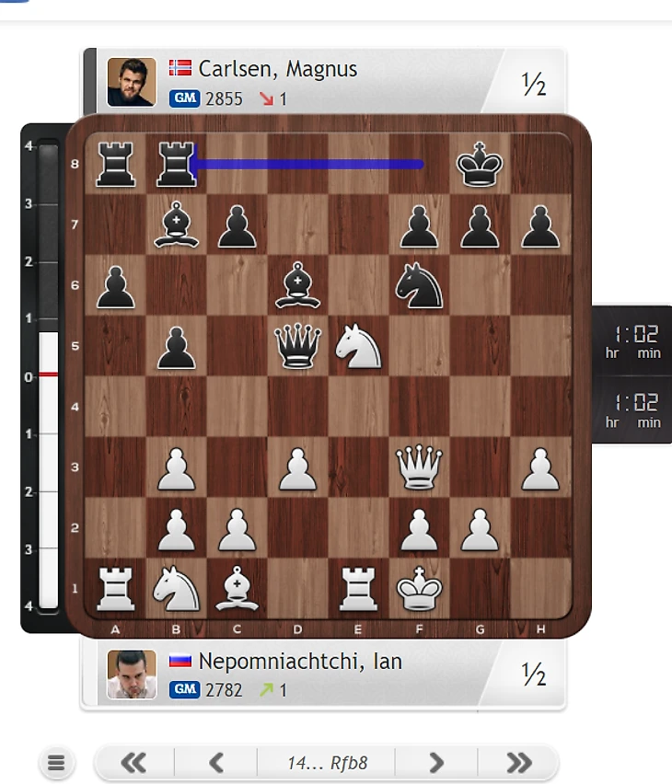Screen dimensions: 672x784
Task: Select the white queen on f3
Action: click(x=420, y=467)
